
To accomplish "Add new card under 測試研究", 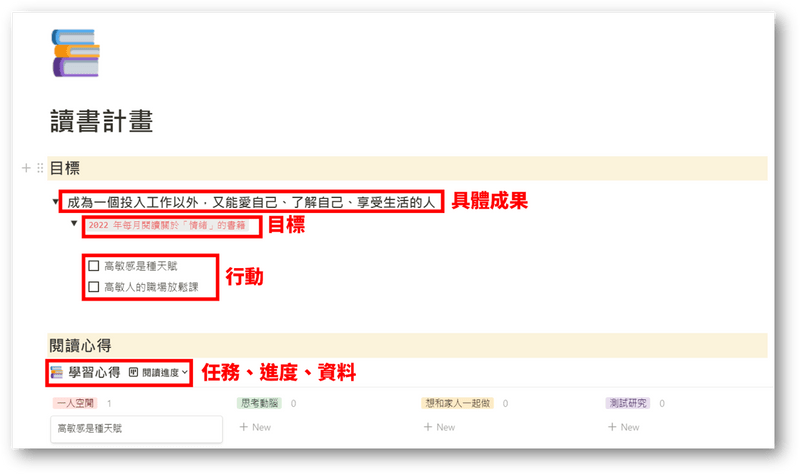I will 623,427.
